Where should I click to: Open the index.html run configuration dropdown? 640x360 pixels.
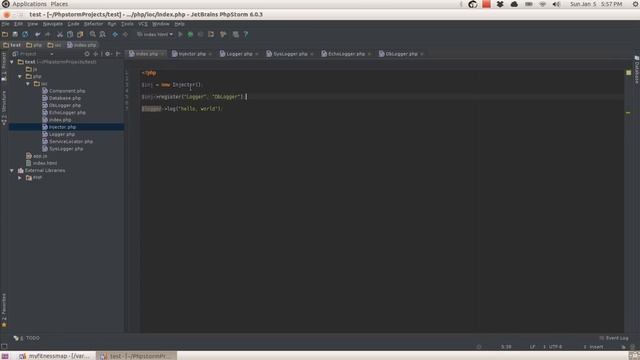[x=155, y=35]
